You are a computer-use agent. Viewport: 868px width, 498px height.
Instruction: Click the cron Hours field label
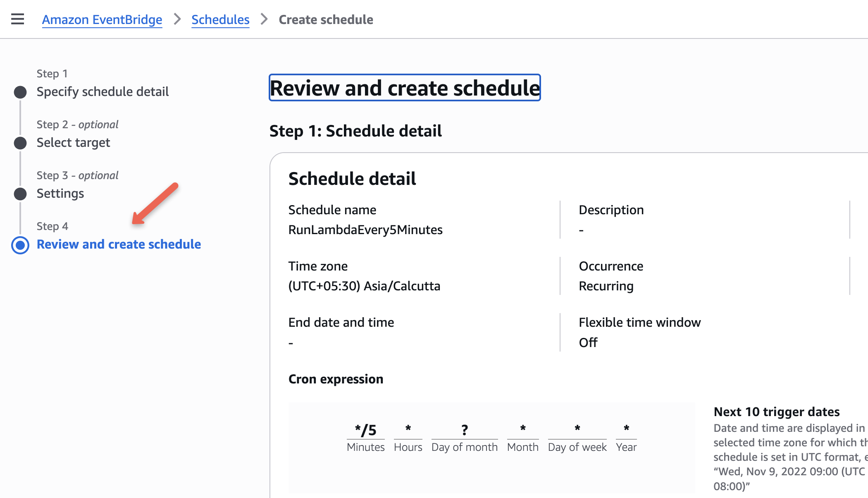click(408, 447)
